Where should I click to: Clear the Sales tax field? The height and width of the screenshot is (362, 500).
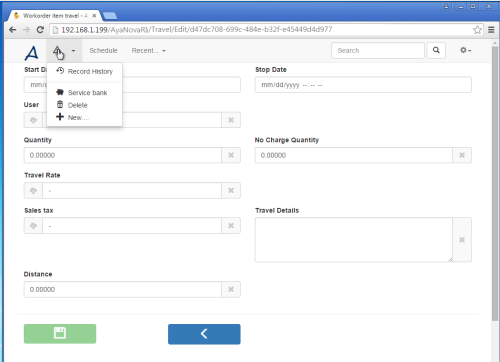coord(231,226)
